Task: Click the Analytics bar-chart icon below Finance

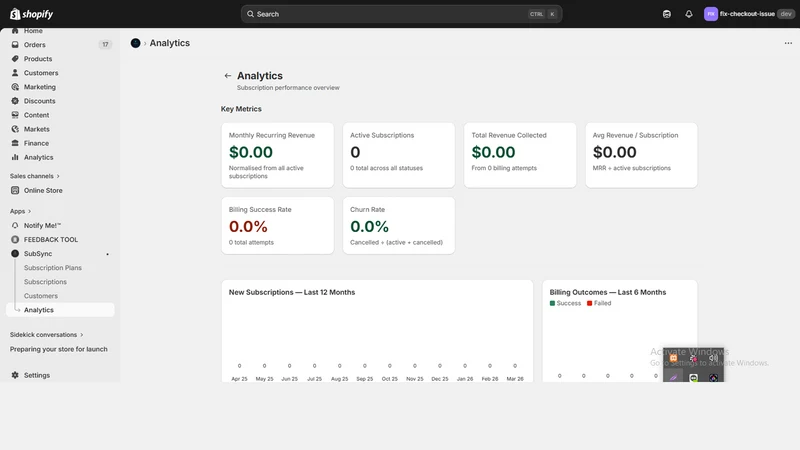Action: (x=15, y=157)
